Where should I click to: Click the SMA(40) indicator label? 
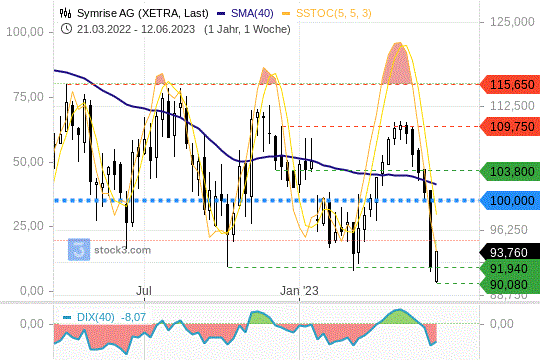coord(252,13)
